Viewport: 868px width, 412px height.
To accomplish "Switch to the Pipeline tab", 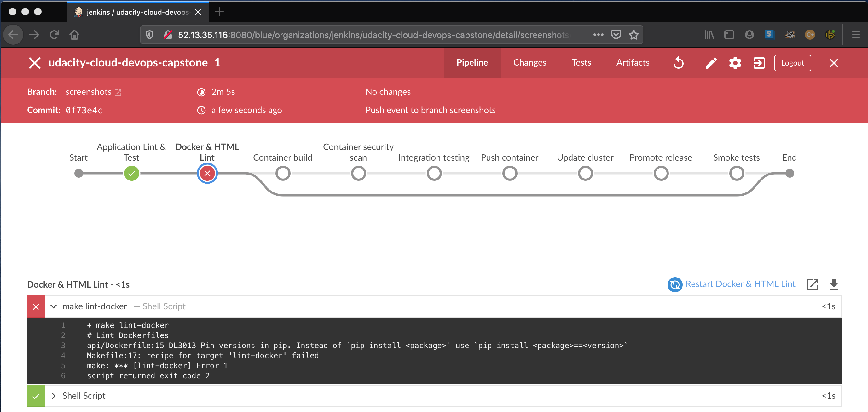I will pos(472,63).
